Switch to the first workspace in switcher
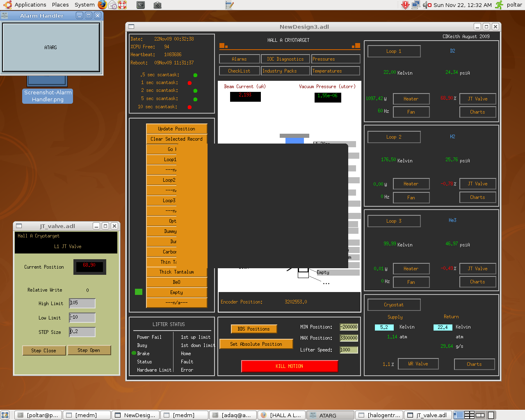Screen dimensions: 525x420 [459, 415]
